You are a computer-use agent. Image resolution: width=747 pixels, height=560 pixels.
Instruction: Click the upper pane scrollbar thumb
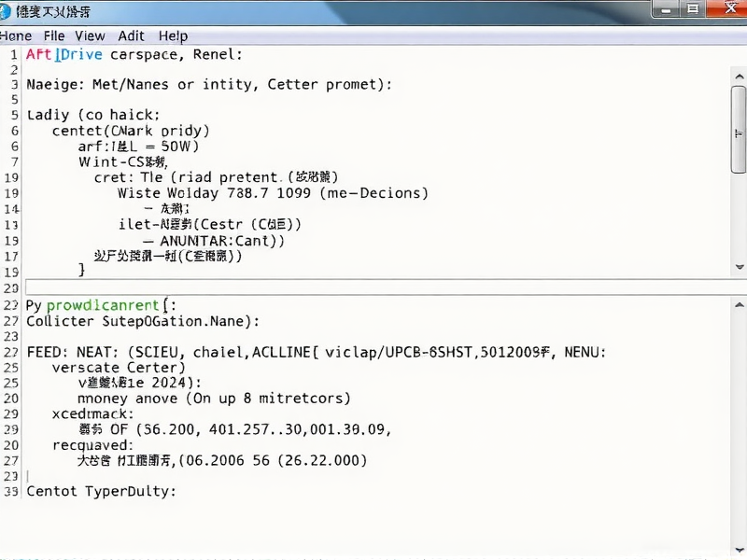(738, 129)
